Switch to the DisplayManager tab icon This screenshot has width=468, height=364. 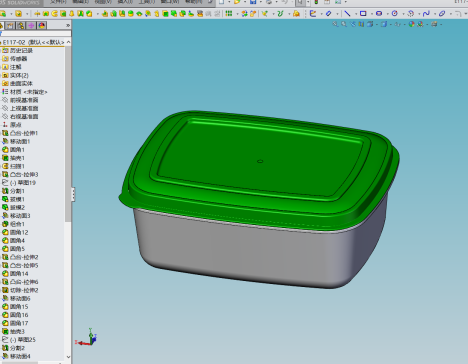click(42, 25)
